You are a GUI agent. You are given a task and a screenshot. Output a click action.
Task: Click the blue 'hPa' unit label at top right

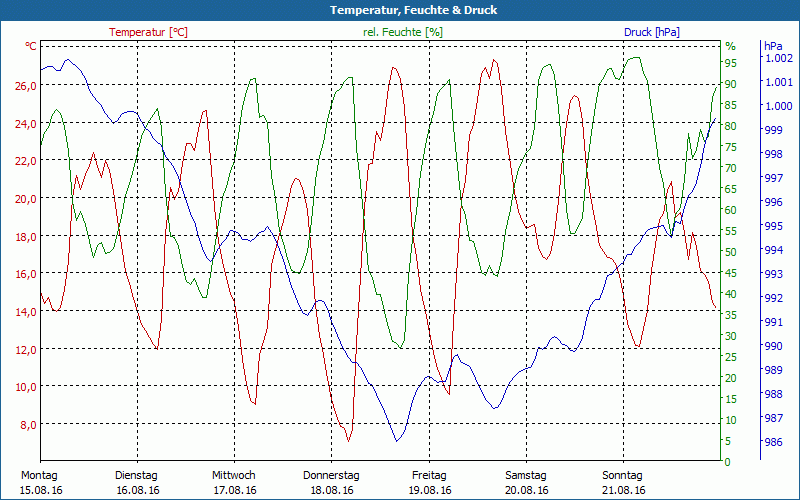(x=772, y=46)
